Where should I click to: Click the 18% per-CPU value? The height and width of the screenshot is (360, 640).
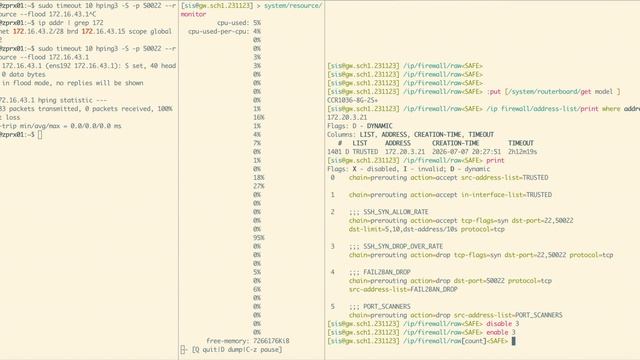[258, 178]
